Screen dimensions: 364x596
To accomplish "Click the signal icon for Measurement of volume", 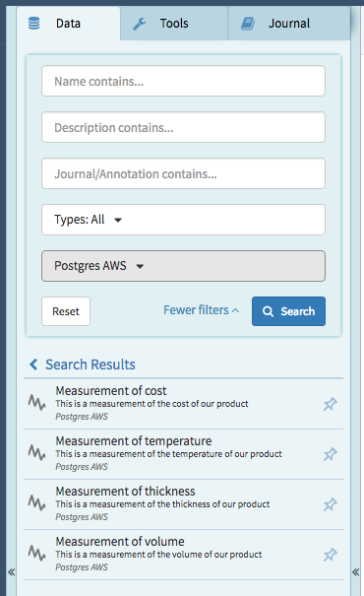I will coord(36,553).
